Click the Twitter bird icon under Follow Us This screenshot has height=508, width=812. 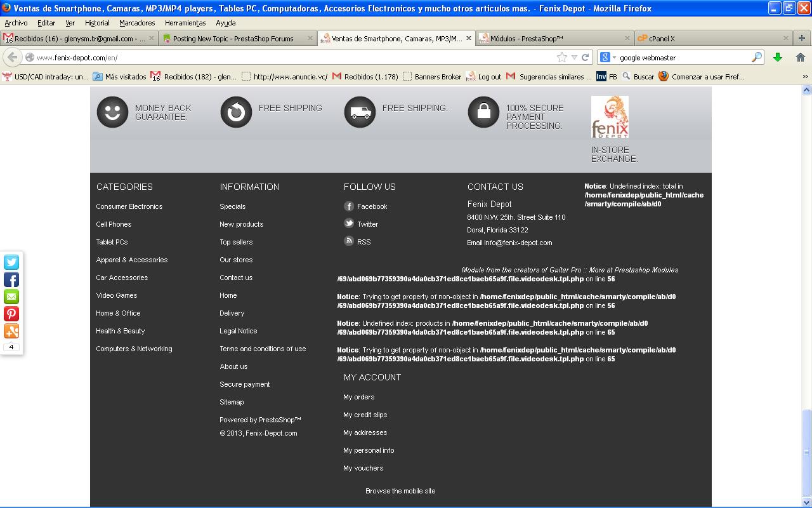pos(349,224)
